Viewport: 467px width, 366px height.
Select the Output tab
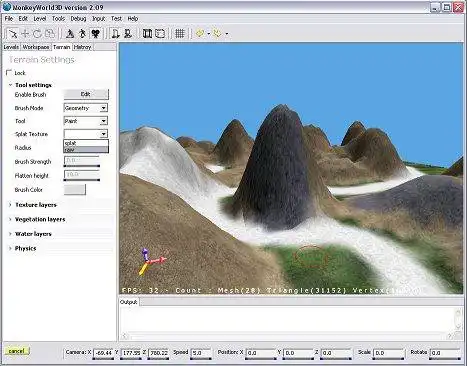129,302
